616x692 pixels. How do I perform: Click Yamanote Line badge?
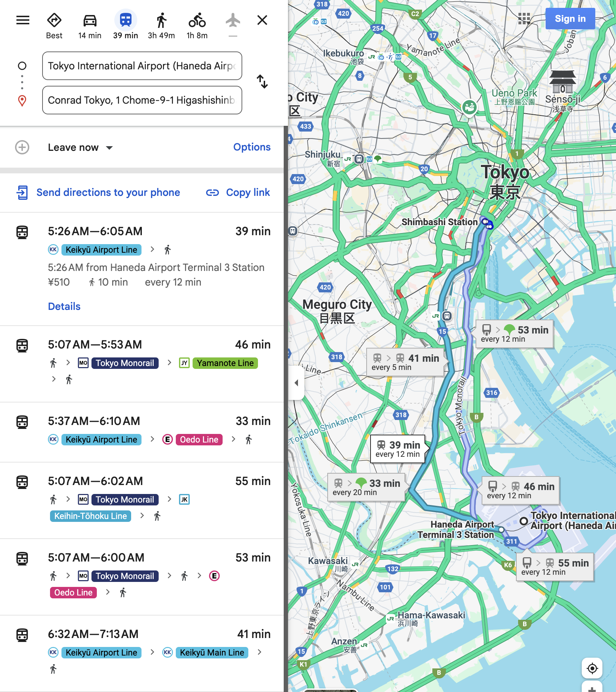(x=225, y=363)
